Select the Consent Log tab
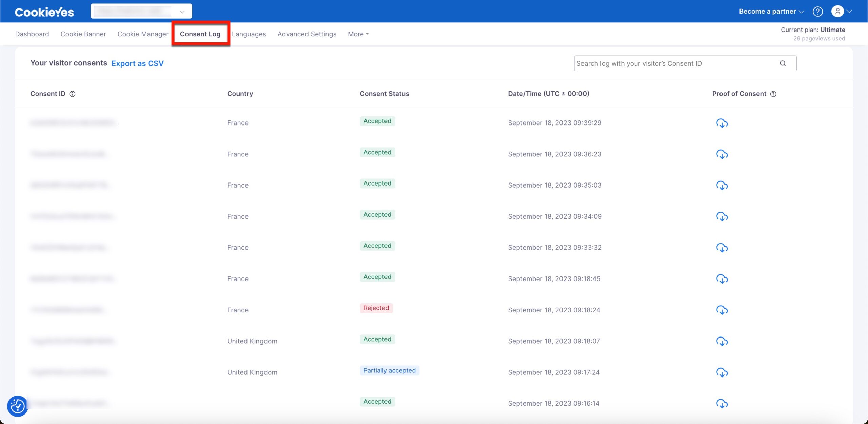 [x=200, y=34]
